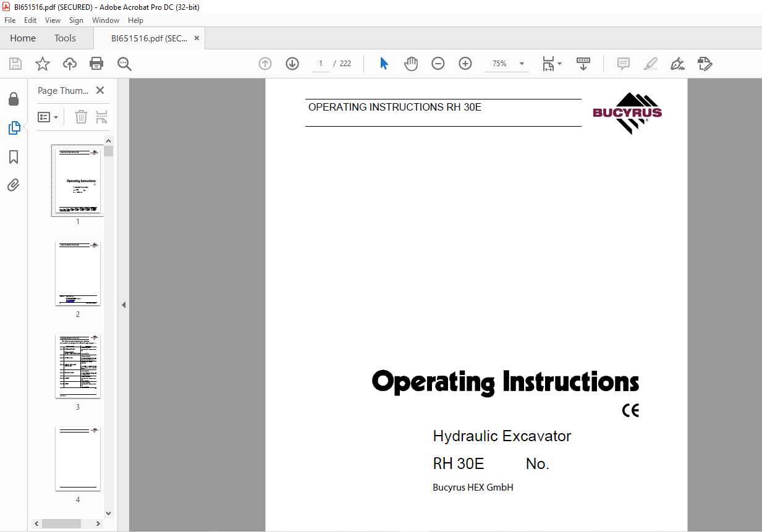The width and height of the screenshot is (762, 532).
Task: Open the Edit menu
Action: (30, 20)
